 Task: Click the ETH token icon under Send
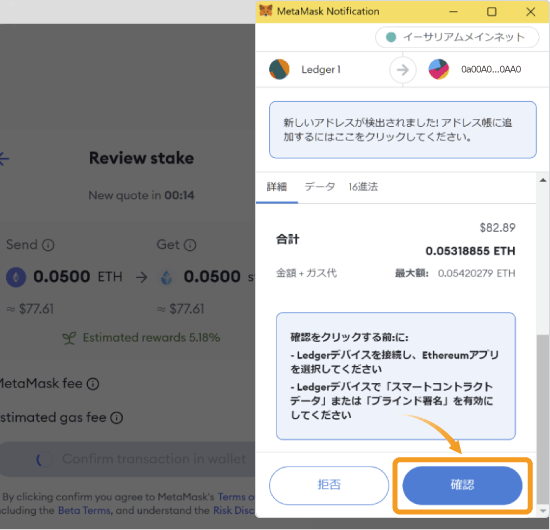(16, 277)
